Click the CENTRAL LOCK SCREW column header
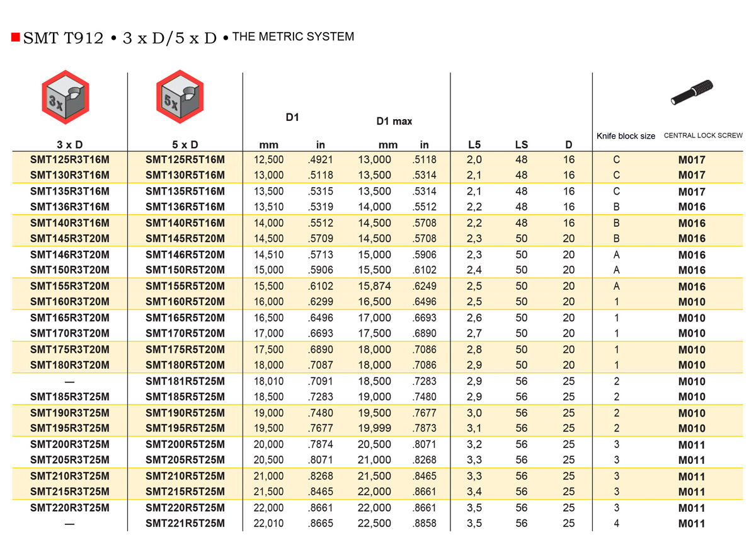This screenshot has width=756, height=547. [703, 135]
